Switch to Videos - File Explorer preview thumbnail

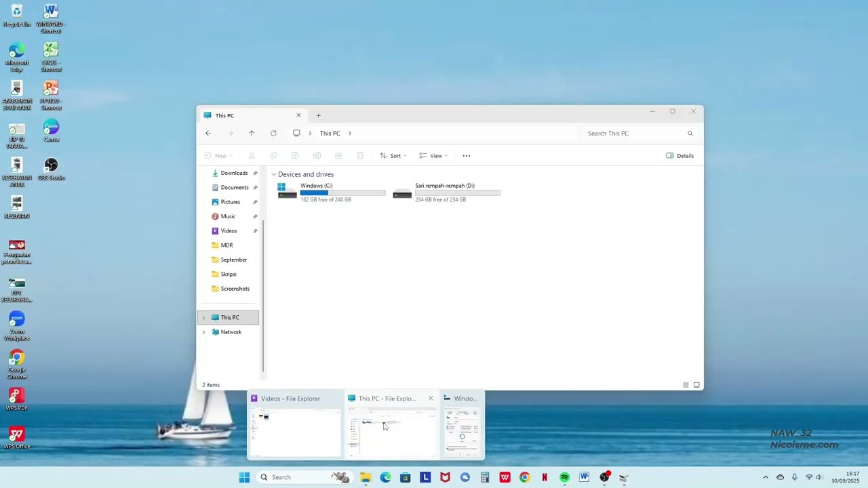[x=295, y=432]
